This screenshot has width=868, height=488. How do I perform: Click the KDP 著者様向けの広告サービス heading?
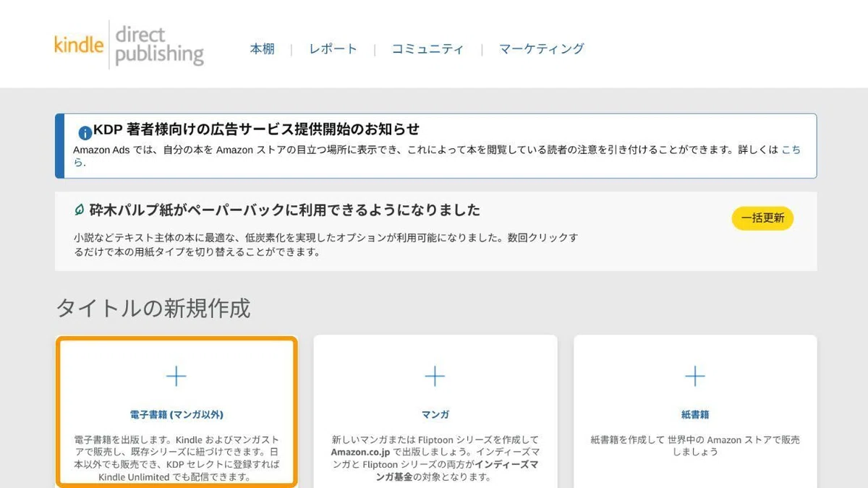[x=257, y=129]
